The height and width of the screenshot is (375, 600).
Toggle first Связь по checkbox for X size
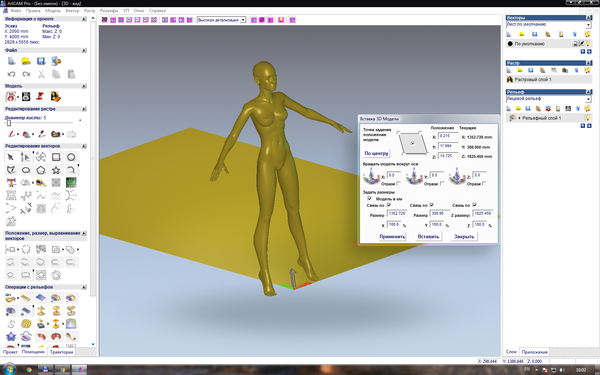tap(389, 205)
